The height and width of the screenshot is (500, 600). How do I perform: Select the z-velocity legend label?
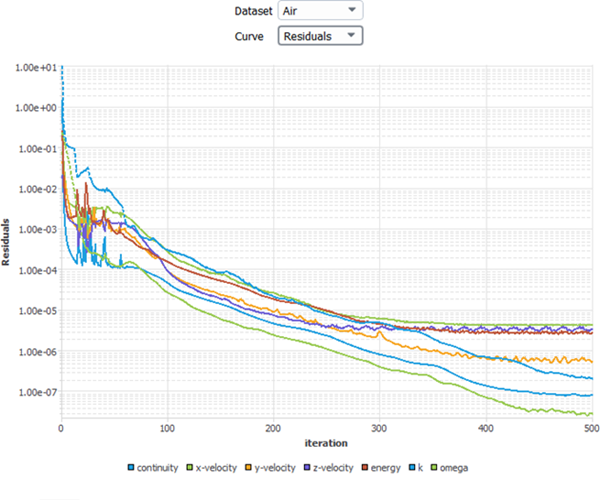click(333, 468)
